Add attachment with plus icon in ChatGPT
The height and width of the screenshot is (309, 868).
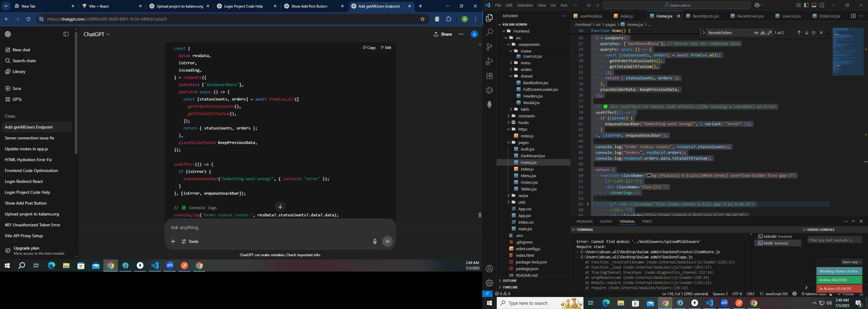173,241
